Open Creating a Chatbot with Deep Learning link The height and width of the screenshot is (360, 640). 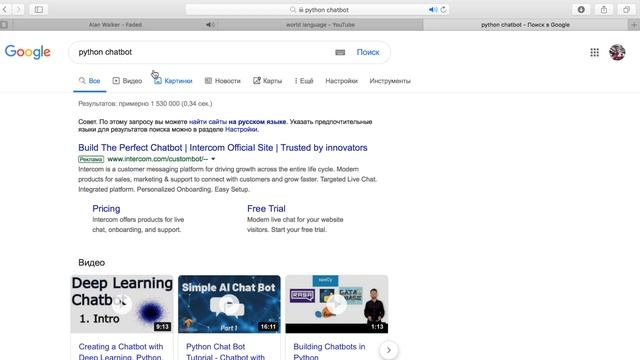pyautogui.click(x=121, y=351)
